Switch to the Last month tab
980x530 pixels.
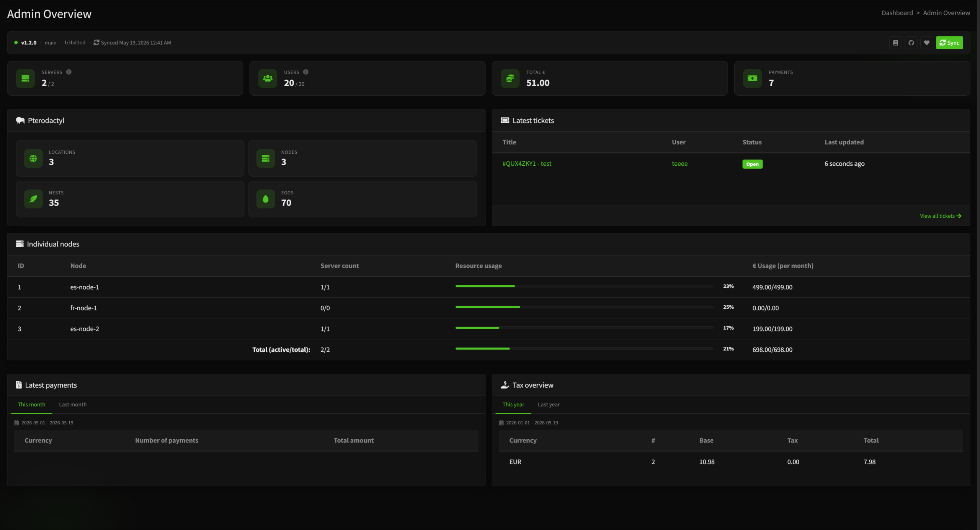click(x=73, y=404)
